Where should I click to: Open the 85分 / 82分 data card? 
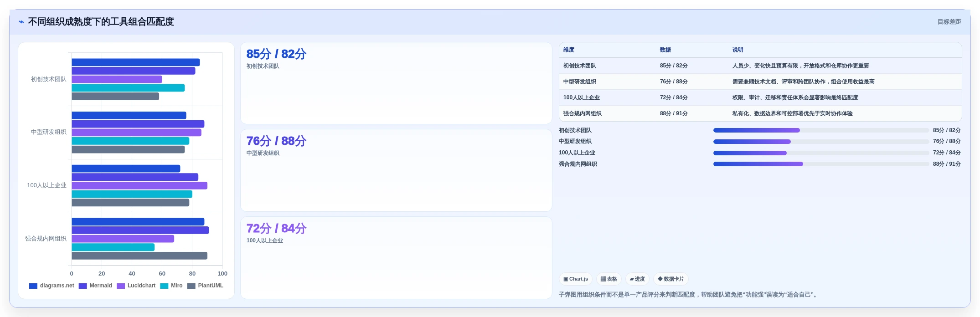point(396,83)
